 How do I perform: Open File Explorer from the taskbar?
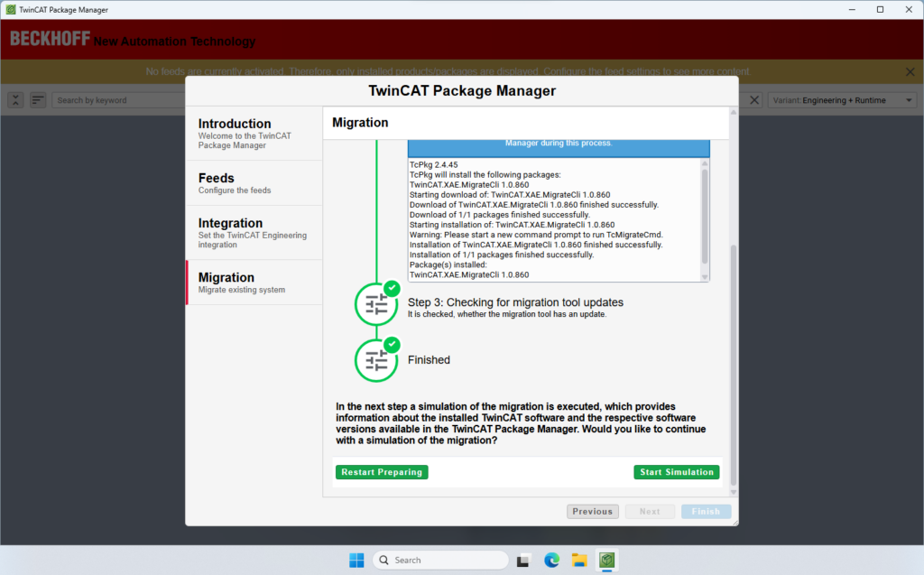click(x=579, y=561)
